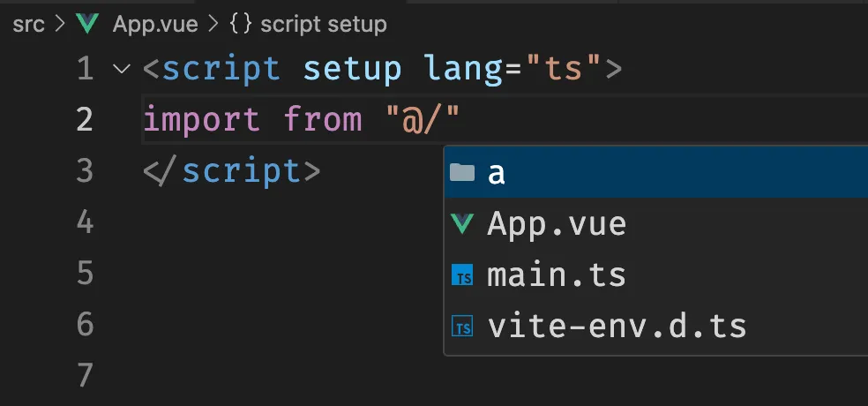Click the file icon beside vite-env.d.ts
Screen dimensions: 868x406
(462, 327)
